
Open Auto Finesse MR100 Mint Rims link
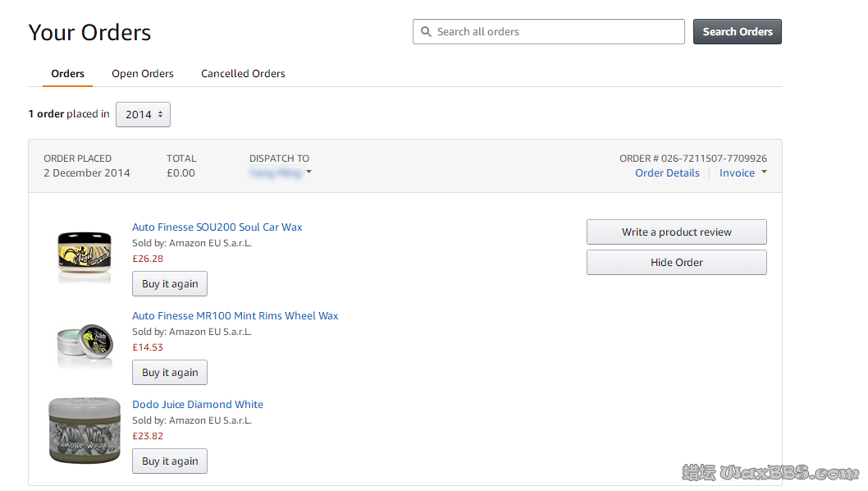235,316
